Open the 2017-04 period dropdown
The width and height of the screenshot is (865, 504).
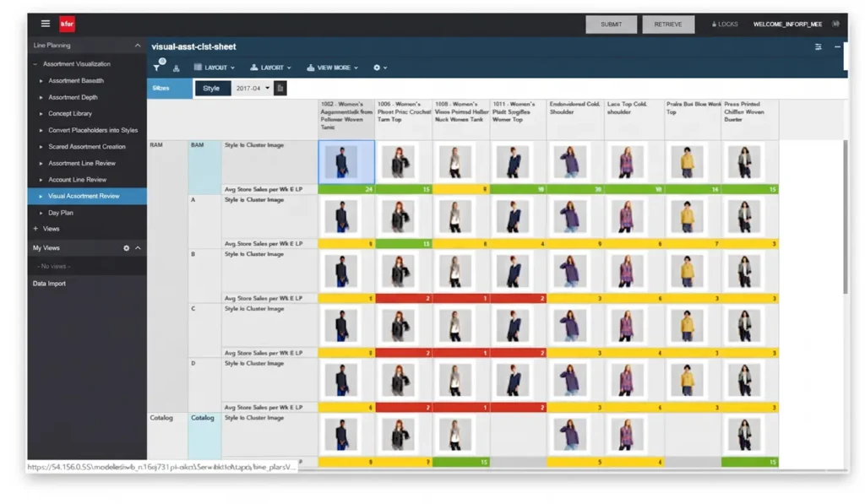pyautogui.click(x=253, y=89)
